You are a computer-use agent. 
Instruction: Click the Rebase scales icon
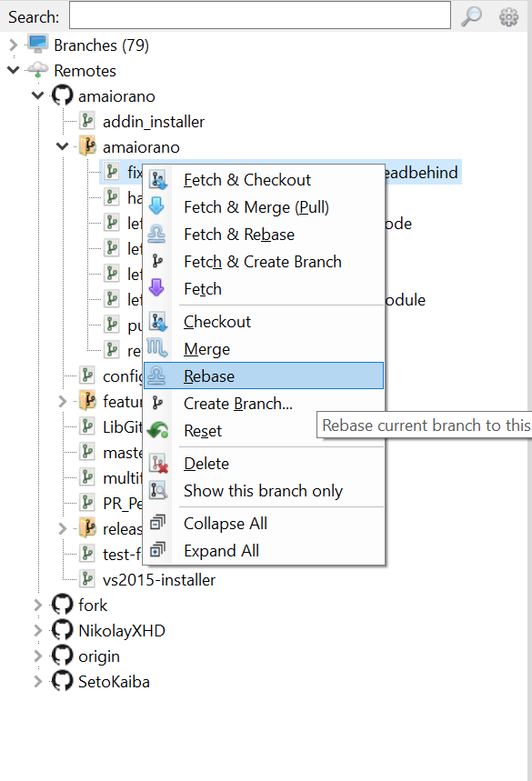tap(159, 375)
